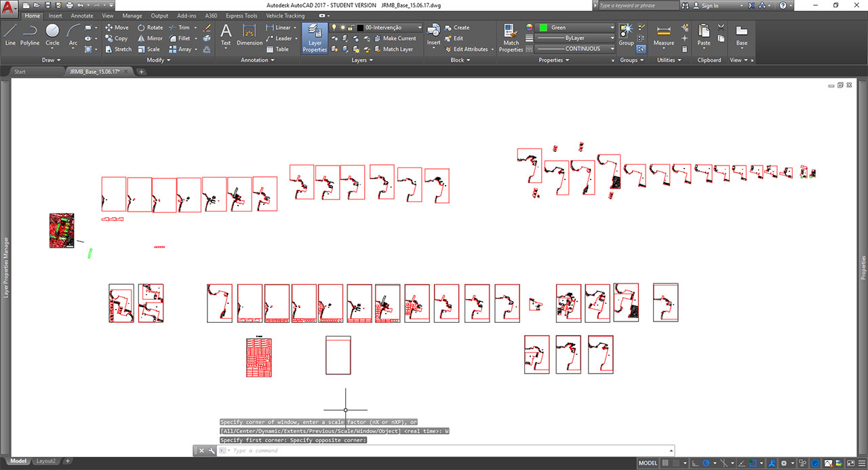
Task: Click the black layer color swatch
Action: pos(359,28)
